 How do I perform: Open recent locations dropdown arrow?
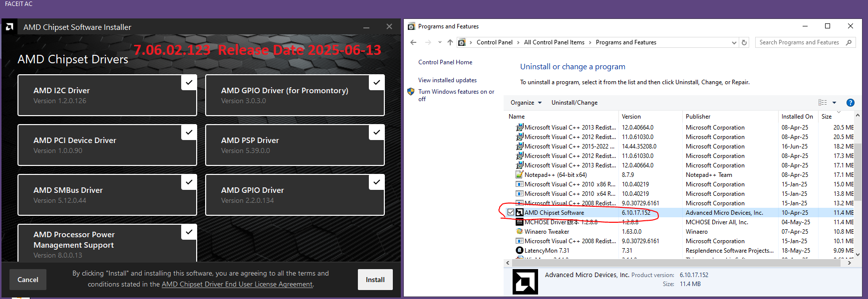(x=440, y=42)
